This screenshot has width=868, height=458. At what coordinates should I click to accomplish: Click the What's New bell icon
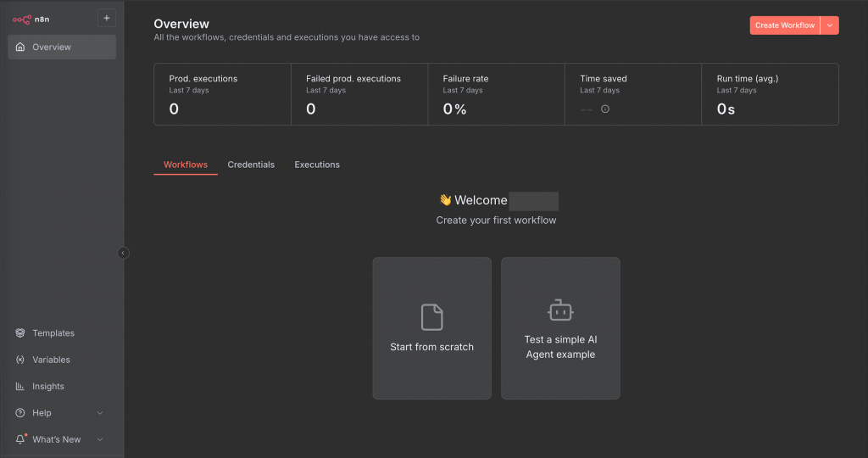click(20, 439)
